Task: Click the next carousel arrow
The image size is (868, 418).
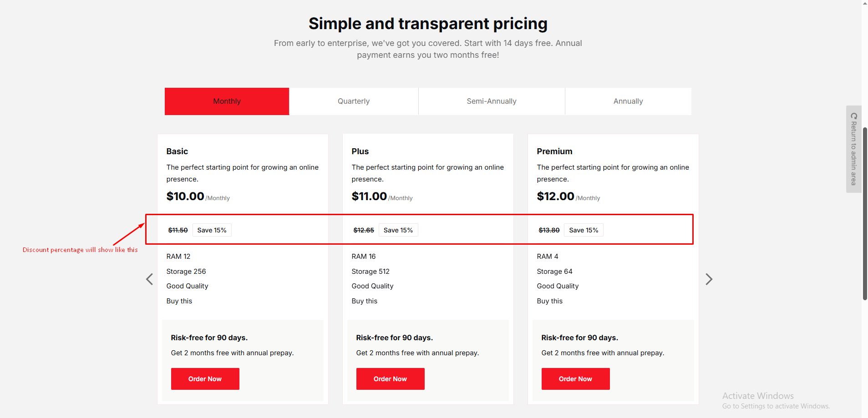Action: pyautogui.click(x=709, y=279)
